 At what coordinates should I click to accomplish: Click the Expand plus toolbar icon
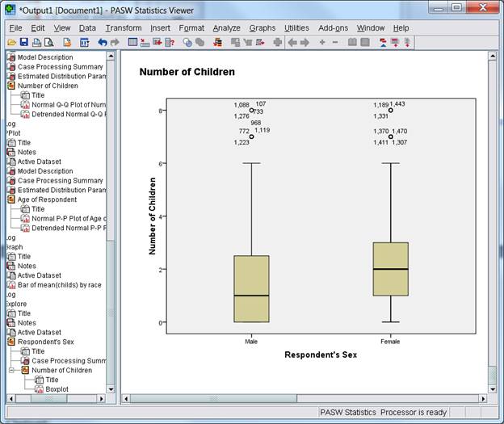[x=322, y=42]
